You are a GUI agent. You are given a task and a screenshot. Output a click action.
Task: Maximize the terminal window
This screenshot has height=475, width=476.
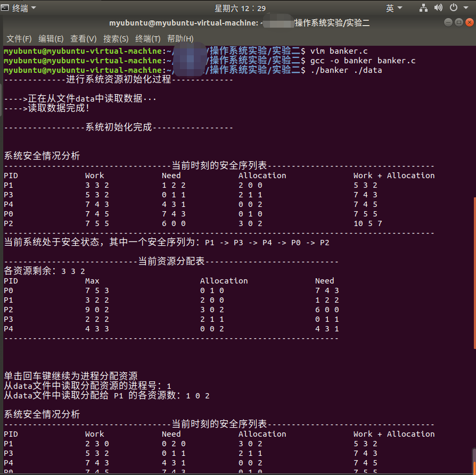coord(459,22)
